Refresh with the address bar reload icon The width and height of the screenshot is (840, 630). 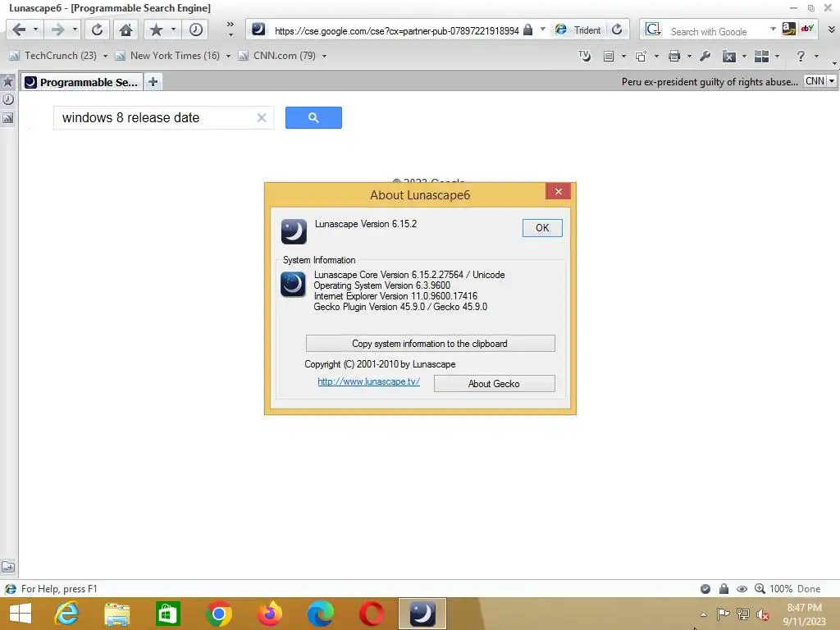(x=617, y=30)
